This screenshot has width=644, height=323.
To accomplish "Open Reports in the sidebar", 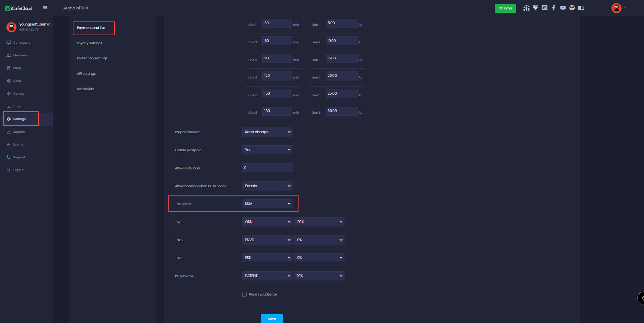I will pyautogui.click(x=19, y=132).
